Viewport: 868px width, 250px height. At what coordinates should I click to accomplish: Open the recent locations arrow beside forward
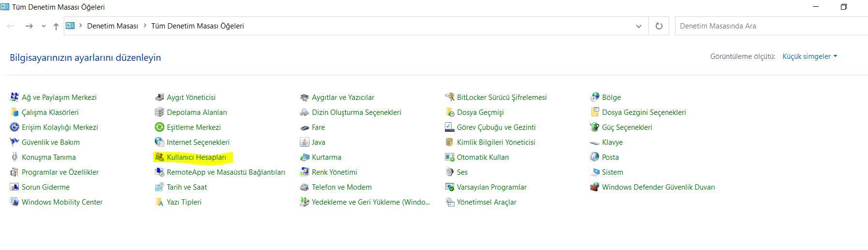tap(44, 26)
